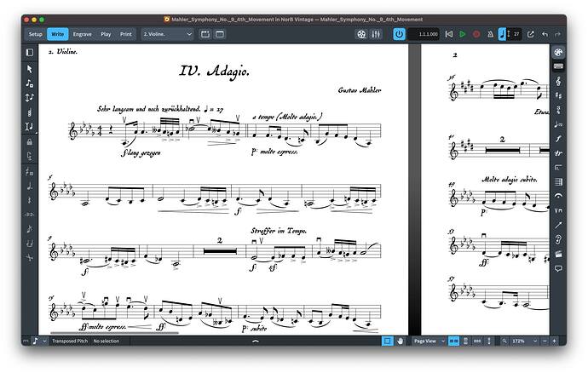This screenshot has width=588, height=373.
Task: Open the Lines panel
Action: 558,225
